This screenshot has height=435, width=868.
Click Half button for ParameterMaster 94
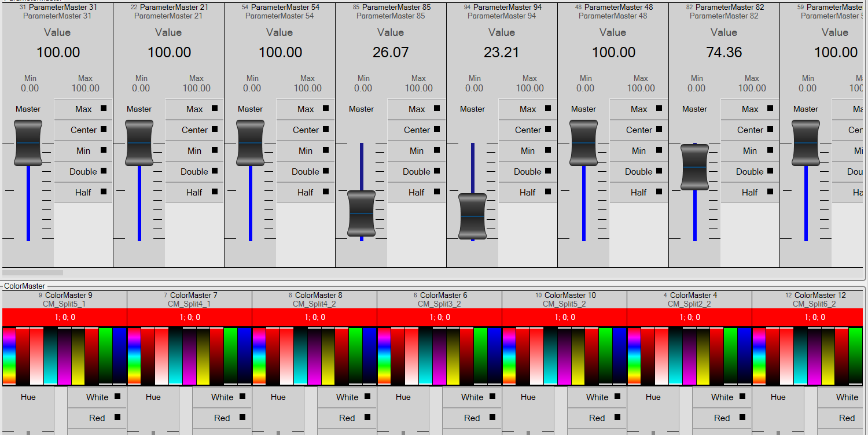tap(528, 193)
